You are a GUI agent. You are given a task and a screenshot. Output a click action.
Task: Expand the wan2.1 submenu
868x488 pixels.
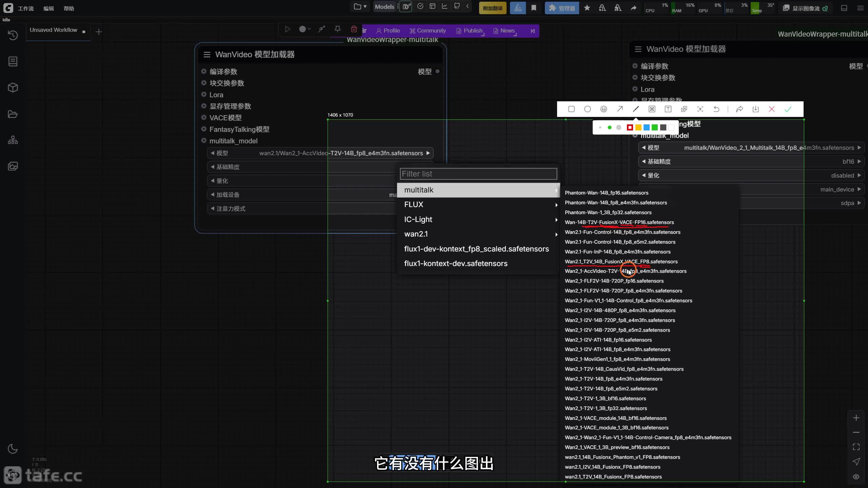tap(478, 234)
